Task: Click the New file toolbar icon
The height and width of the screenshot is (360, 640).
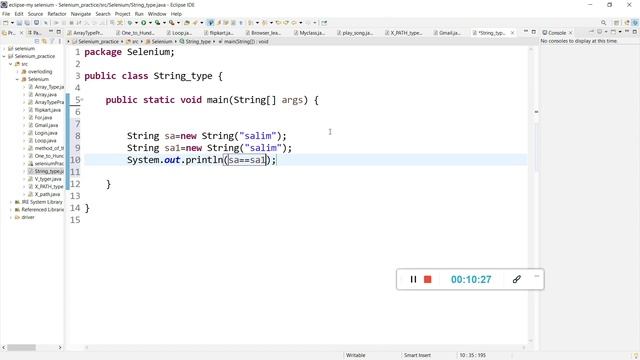Action: coord(6,23)
